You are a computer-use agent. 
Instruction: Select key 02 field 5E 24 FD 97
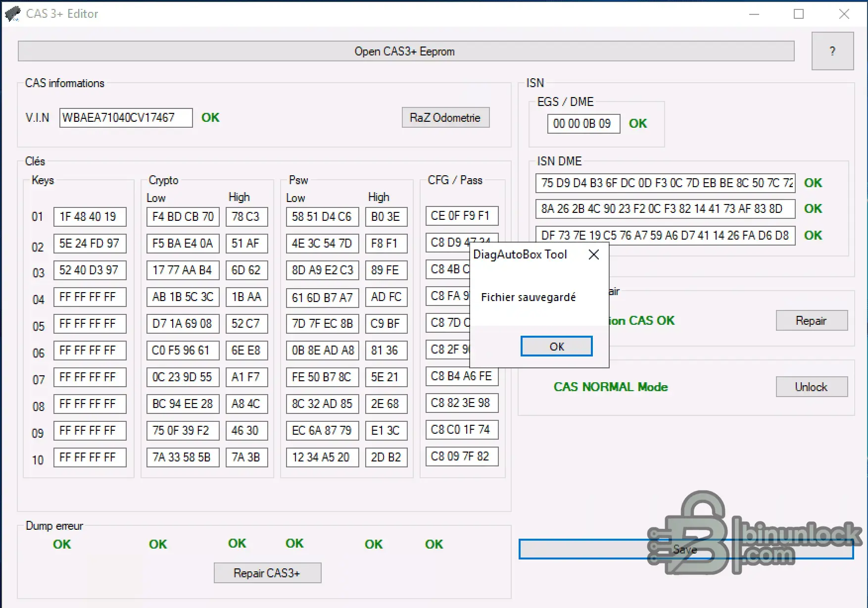(90, 244)
